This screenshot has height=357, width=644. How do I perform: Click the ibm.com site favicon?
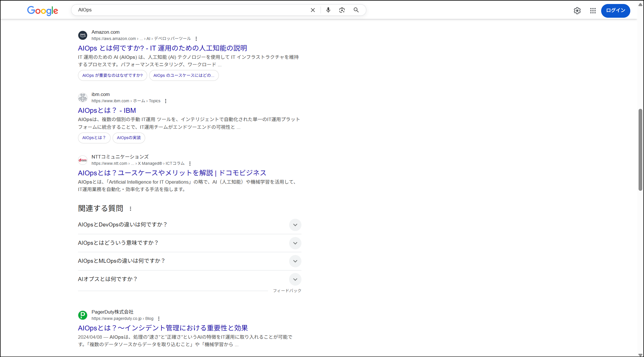tap(83, 97)
